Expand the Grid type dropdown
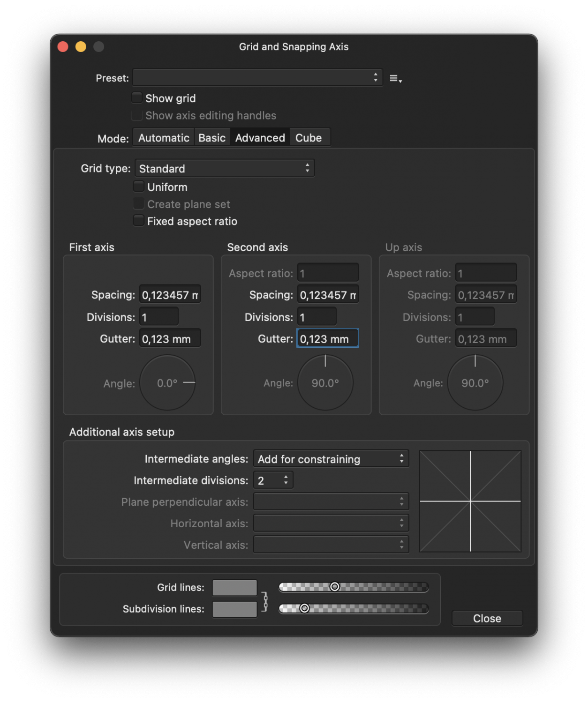The height and width of the screenshot is (703, 588). click(225, 168)
